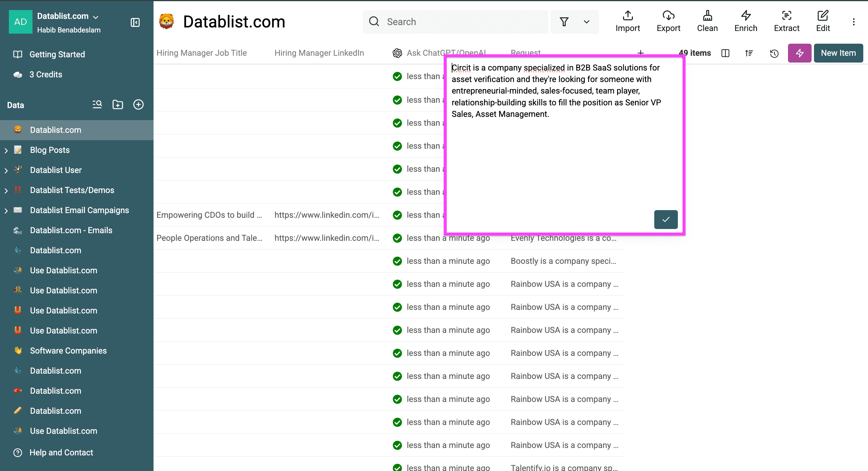Toggle the column layout view icon
Image resolution: width=868 pixels, height=471 pixels.
725,53
